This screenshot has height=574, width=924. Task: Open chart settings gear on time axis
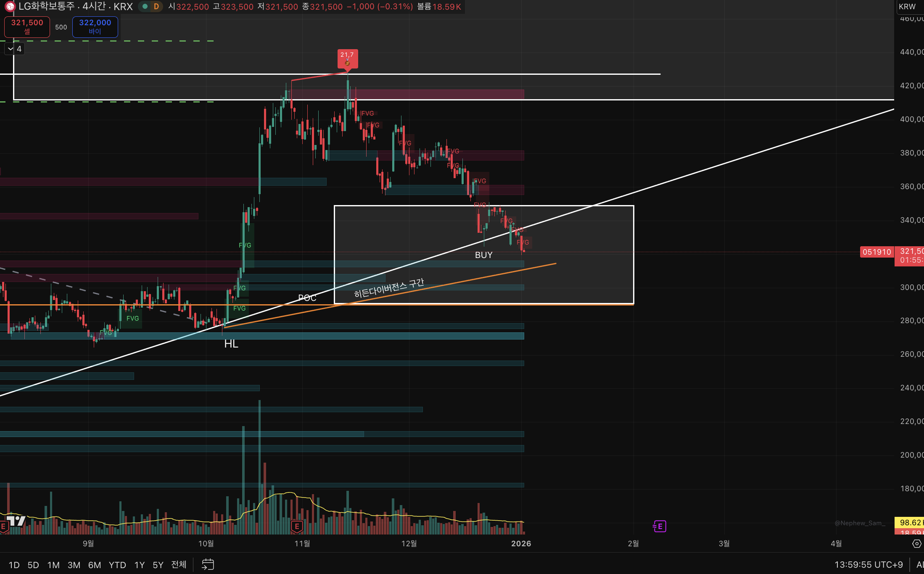916,544
